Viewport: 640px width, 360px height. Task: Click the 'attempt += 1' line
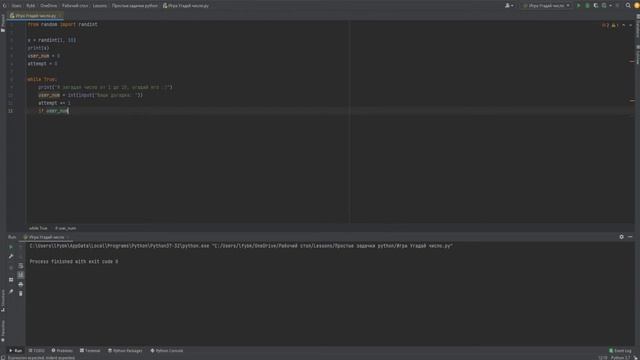click(54, 103)
